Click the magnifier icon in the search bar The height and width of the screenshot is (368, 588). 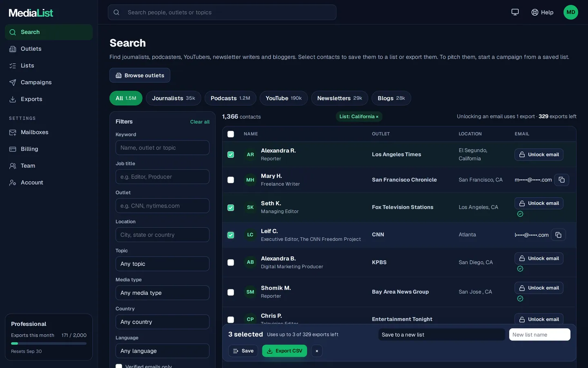(x=116, y=12)
